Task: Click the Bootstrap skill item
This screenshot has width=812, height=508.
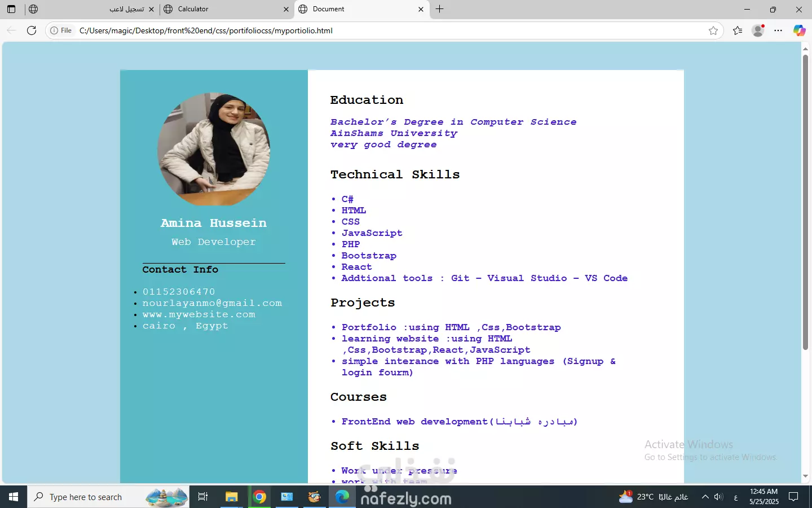Action: 369,255
